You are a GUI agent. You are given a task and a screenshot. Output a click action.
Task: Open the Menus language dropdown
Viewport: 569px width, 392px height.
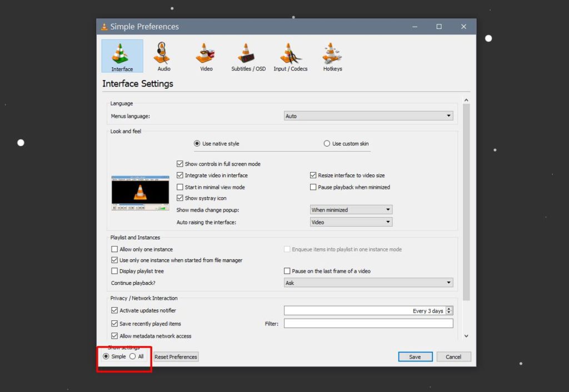click(448, 115)
